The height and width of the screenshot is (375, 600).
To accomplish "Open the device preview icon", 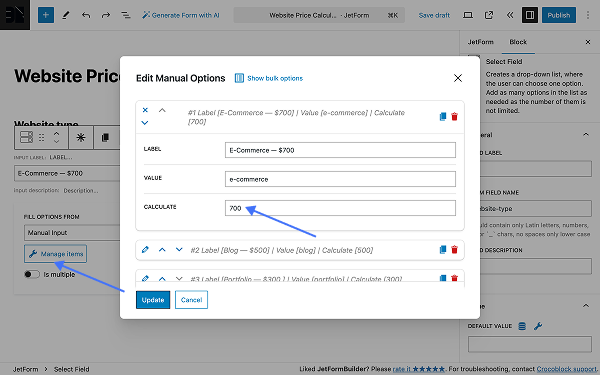I will pos(468,15).
